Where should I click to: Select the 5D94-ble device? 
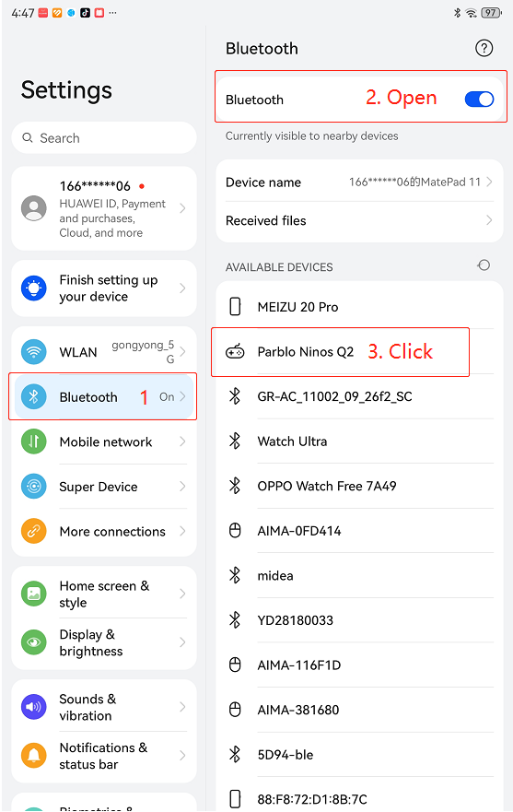click(x=359, y=755)
